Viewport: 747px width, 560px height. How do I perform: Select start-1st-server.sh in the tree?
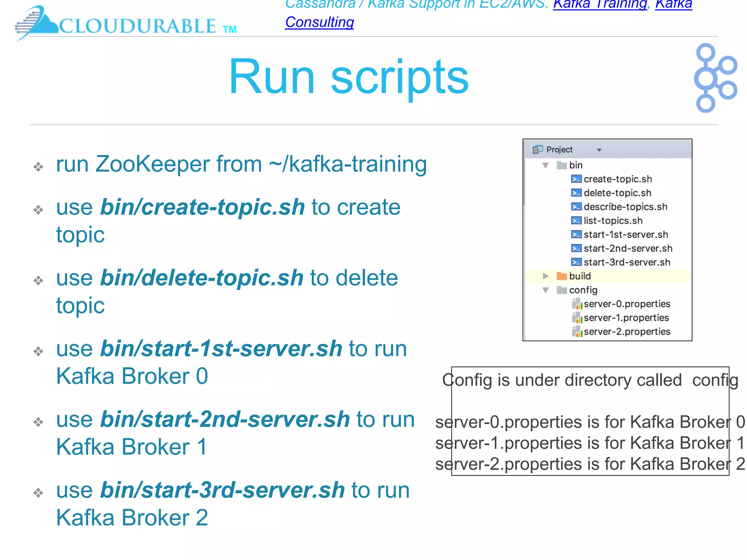coord(626,234)
